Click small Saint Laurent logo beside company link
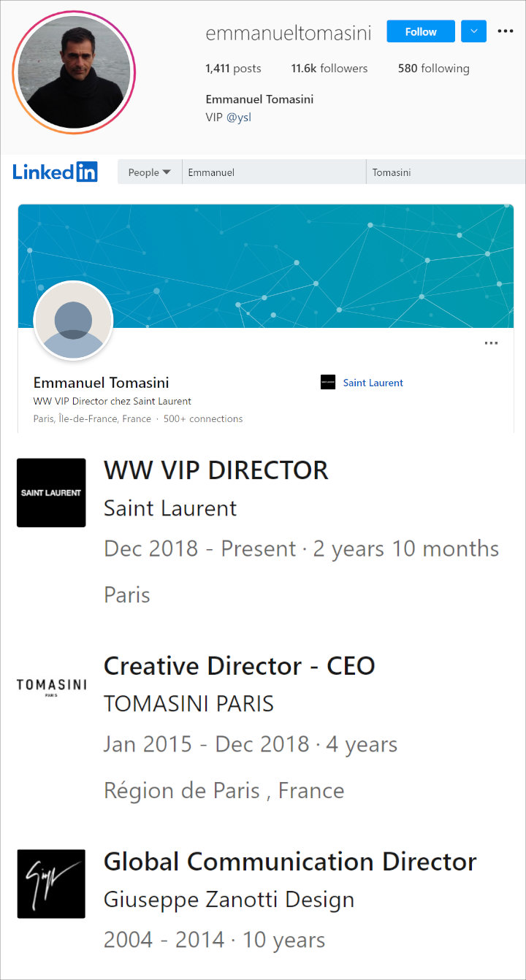This screenshot has height=980, width=526. pos(328,382)
